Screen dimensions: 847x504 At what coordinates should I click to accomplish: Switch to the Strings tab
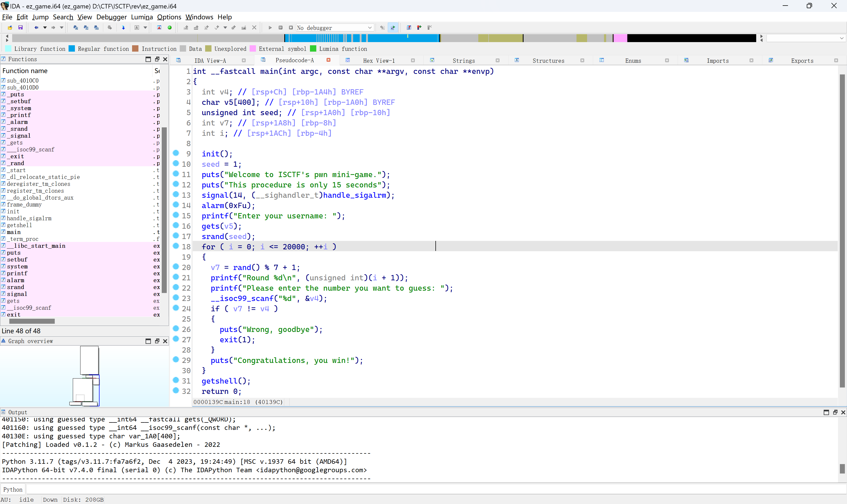tap(463, 60)
